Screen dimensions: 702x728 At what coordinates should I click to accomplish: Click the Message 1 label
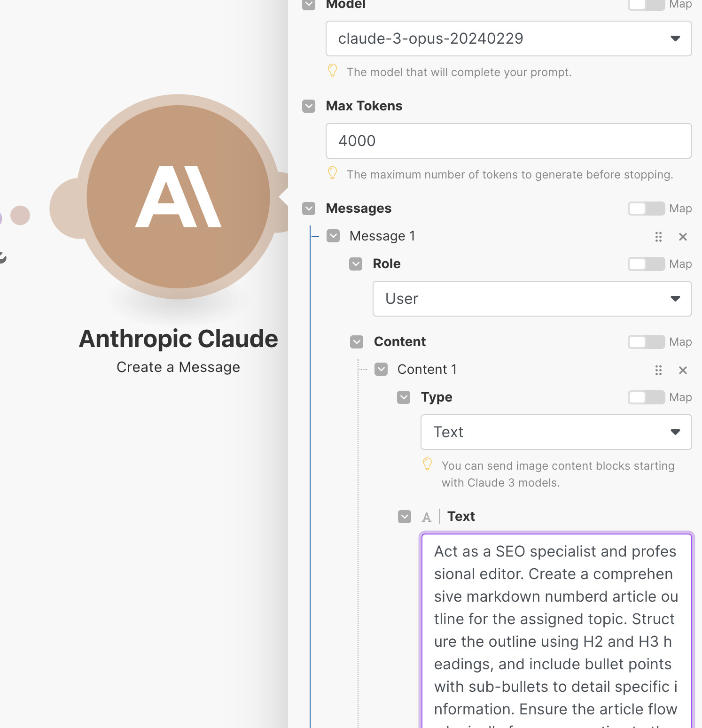point(382,236)
